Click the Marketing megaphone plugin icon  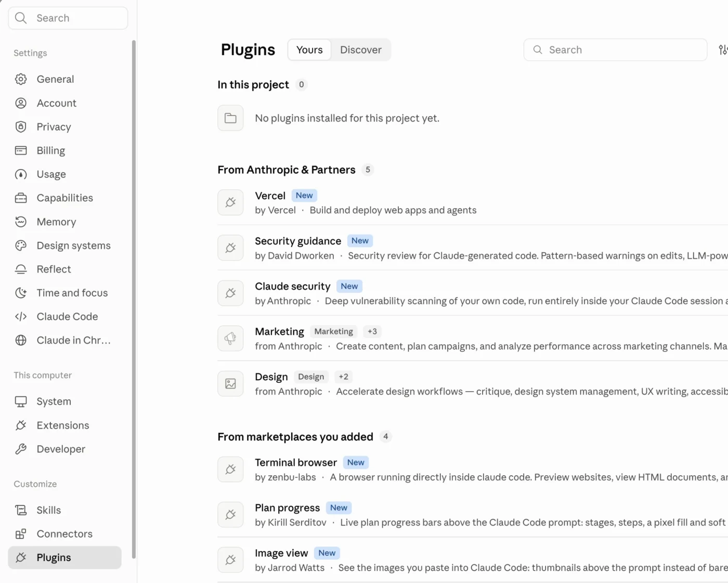pos(230,339)
